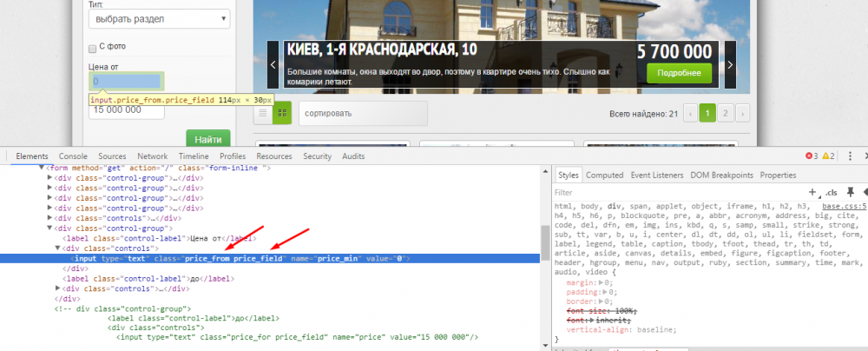The image size is (868, 351).
Task: Select the Styles sidebar tab
Action: (x=568, y=175)
